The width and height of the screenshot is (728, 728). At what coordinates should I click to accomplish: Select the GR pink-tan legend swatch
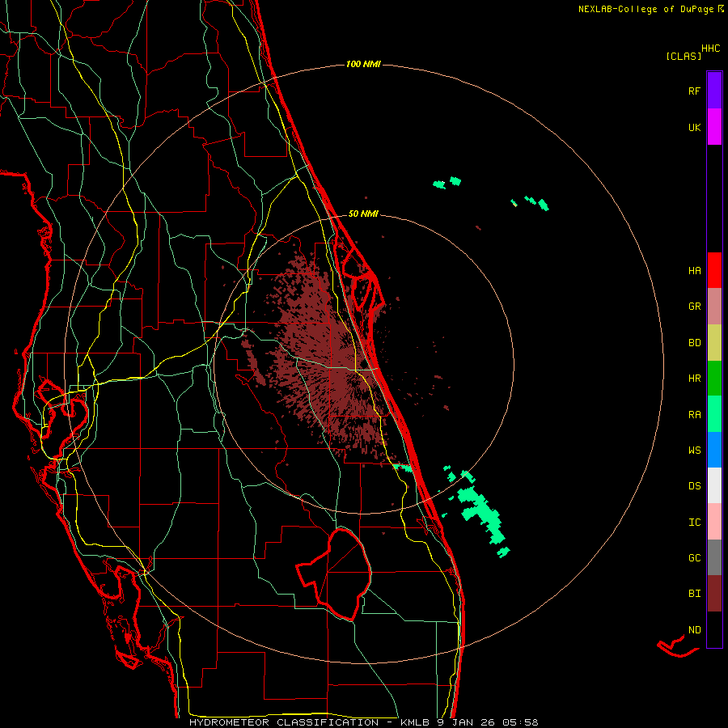[x=714, y=307]
